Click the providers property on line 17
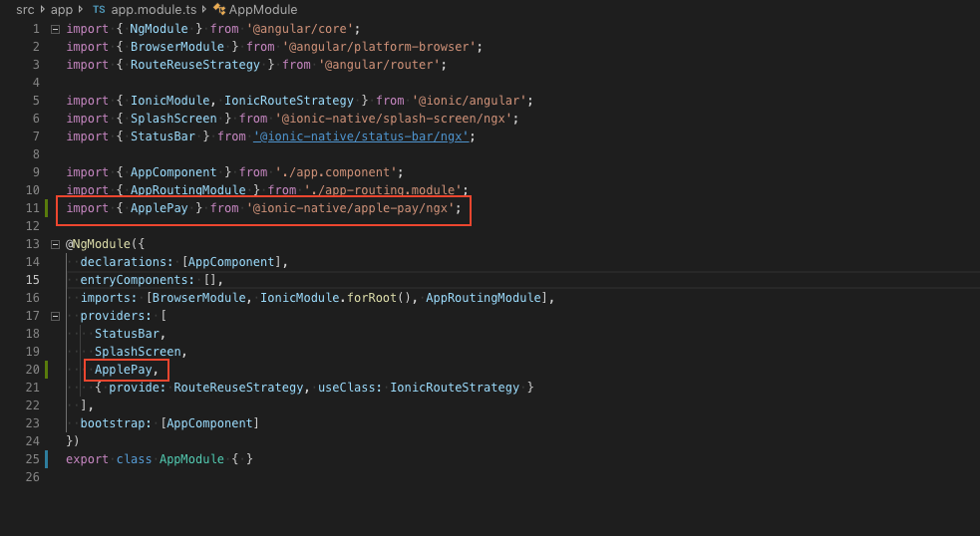 (x=112, y=316)
